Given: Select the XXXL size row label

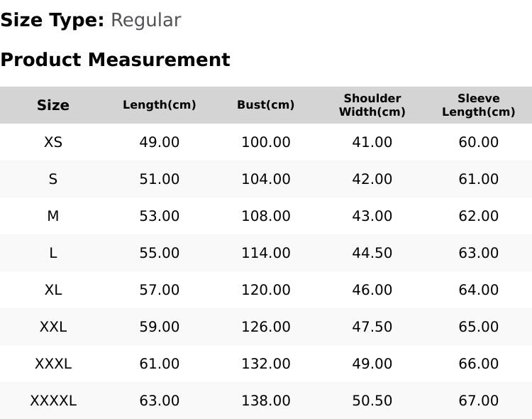Looking at the screenshot, I should click(53, 364).
